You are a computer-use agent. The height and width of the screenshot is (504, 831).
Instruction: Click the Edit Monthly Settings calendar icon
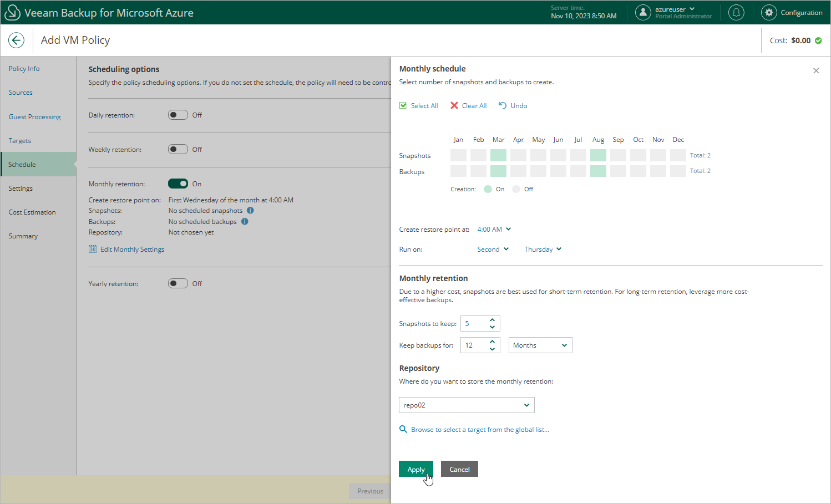coord(93,249)
